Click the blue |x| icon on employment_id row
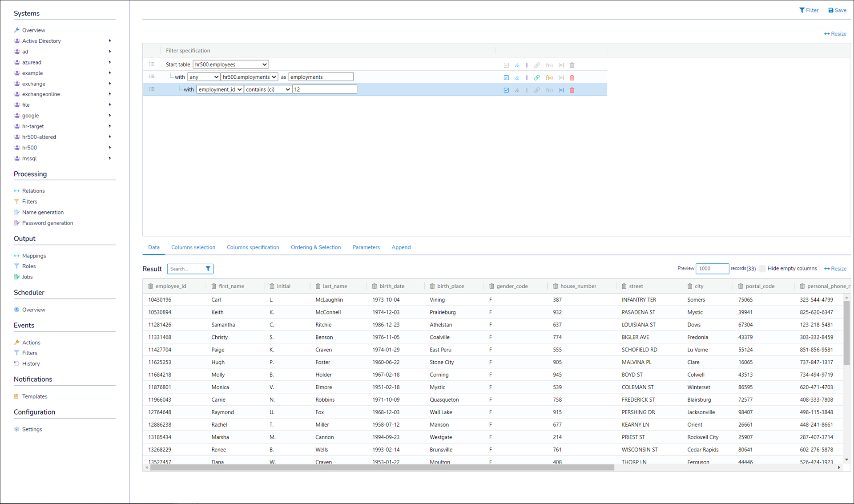The width and height of the screenshot is (854, 504). (561, 90)
